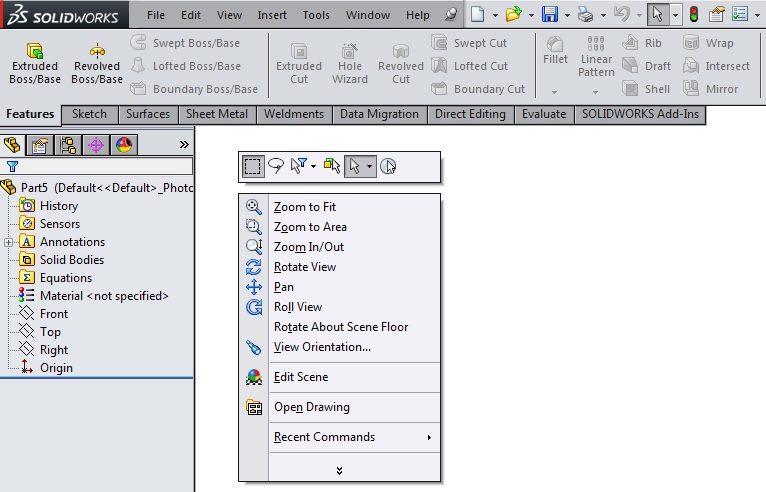766x492 pixels.
Task: Switch to the DisplayManager panel tab
Action: coord(124,145)
